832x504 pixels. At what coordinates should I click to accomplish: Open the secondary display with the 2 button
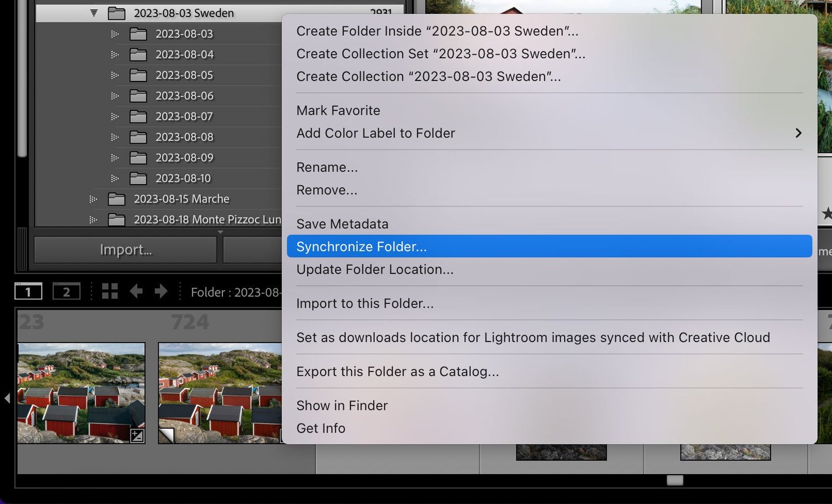tap(66, 291)
